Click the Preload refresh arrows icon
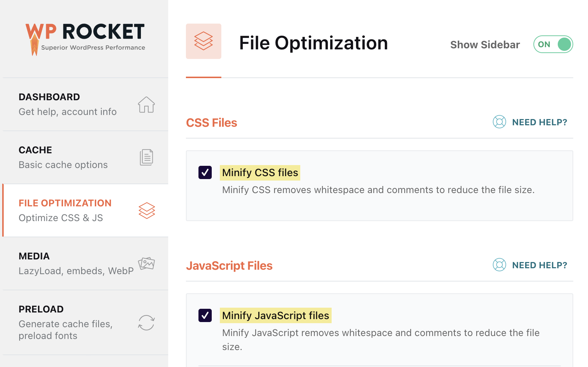Screen dimensions: 588x367 [146, 323]
